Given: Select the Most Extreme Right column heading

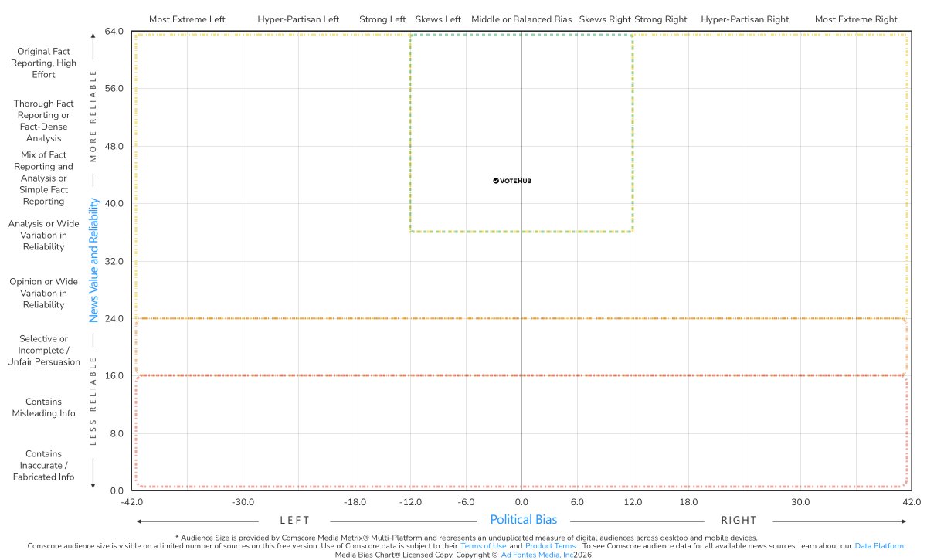Looking at the screenshot, I should click(856, 19).
